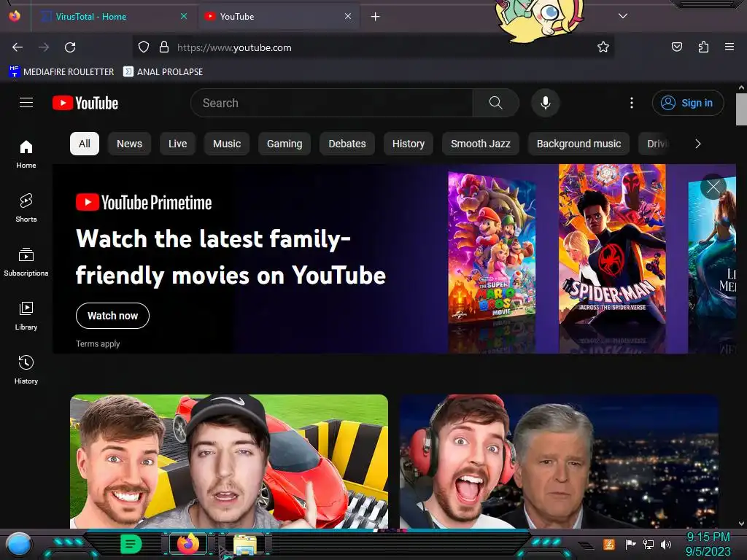Open tracking protection shield icon
The image size is (747, 560).
click(x=144, y=47)
